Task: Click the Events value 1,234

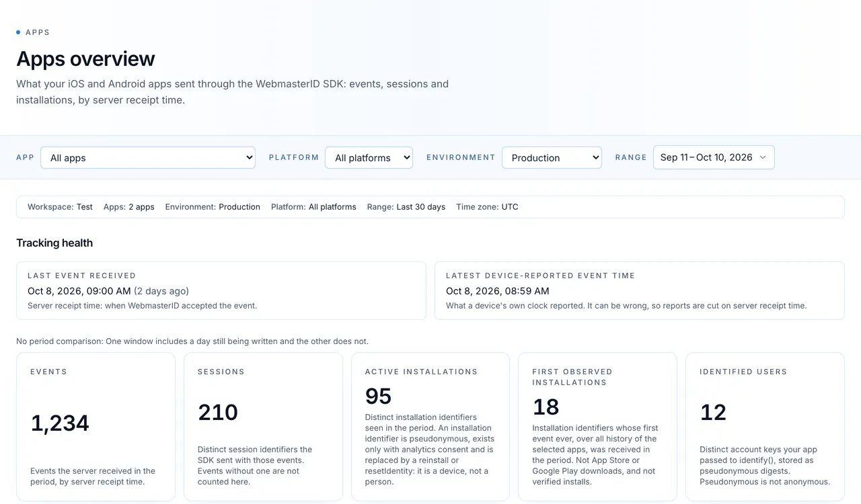Action: (x=60, y=423)
